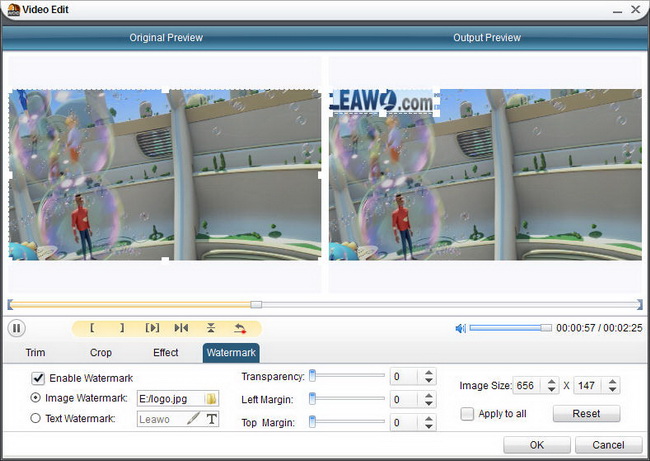Click the seek bar left end marker

coord(10,305)
